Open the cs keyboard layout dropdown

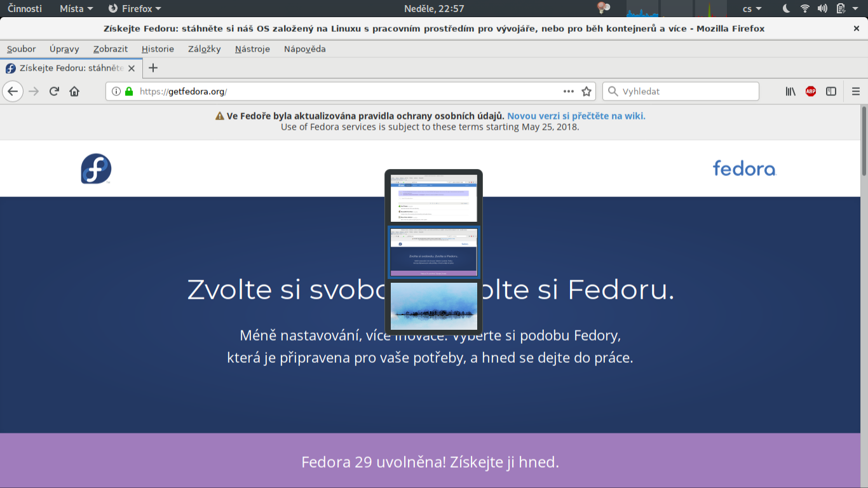pos(752,8)
